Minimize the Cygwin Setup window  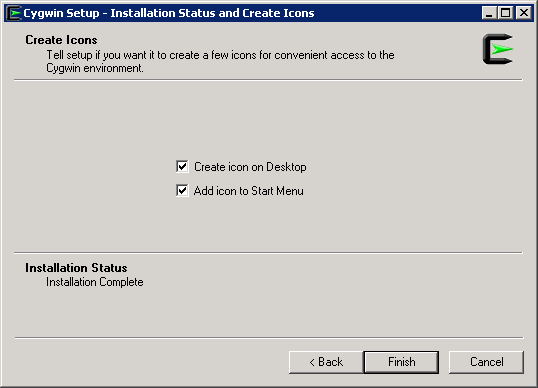click(x=489, y=13)
